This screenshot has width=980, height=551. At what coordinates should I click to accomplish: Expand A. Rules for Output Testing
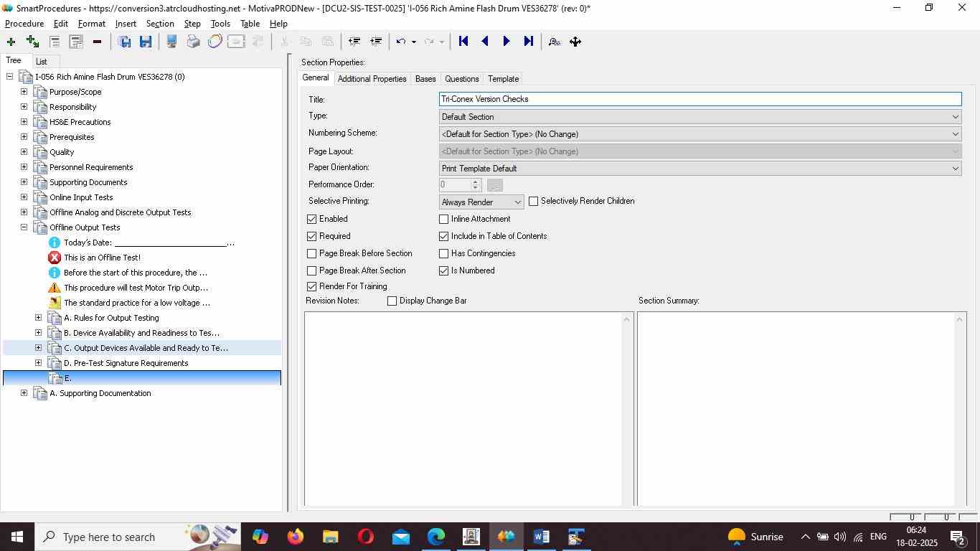(x=38, y=318)
